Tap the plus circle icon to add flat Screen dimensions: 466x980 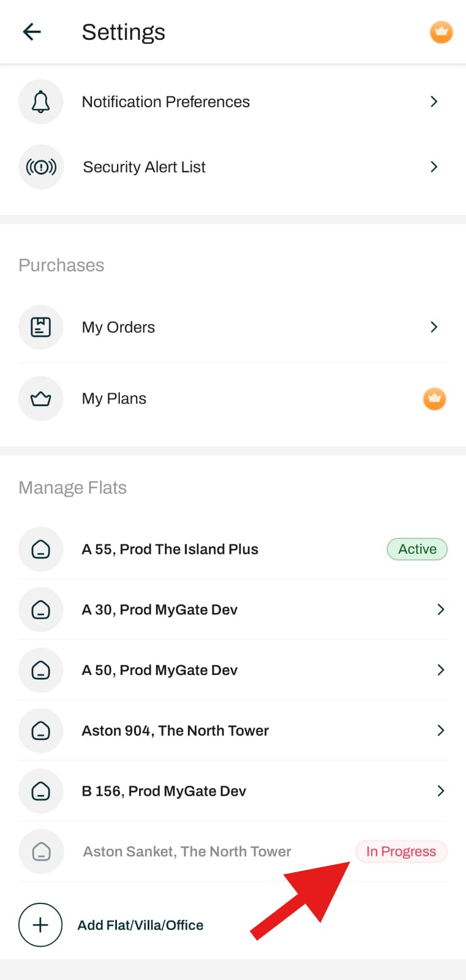(x=40, y=925)
